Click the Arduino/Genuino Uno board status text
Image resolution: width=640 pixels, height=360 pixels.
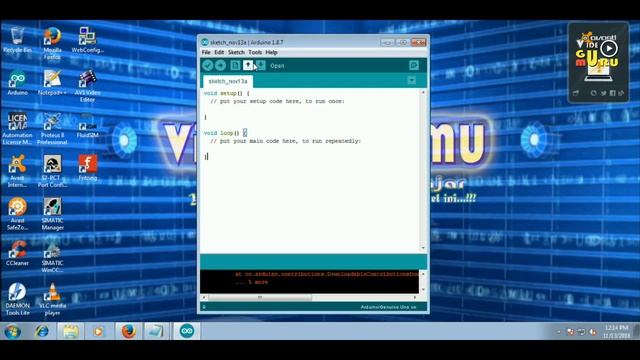[x=388, y=307]
